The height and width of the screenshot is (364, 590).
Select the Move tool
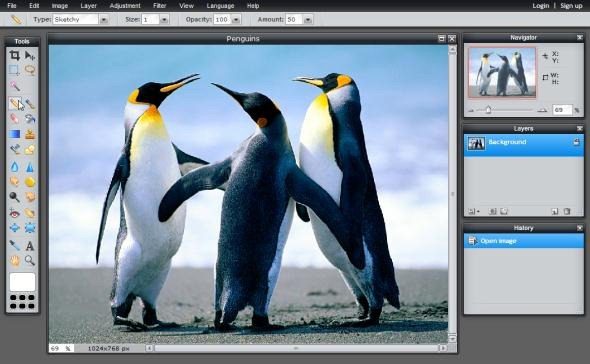[30, 55]
